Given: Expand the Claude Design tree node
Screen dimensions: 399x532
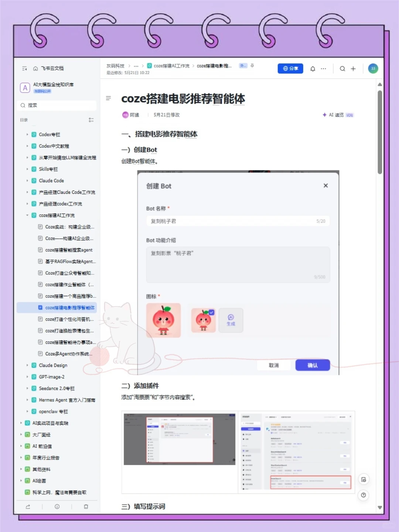Looking at the screenshot, I should 27,365.
